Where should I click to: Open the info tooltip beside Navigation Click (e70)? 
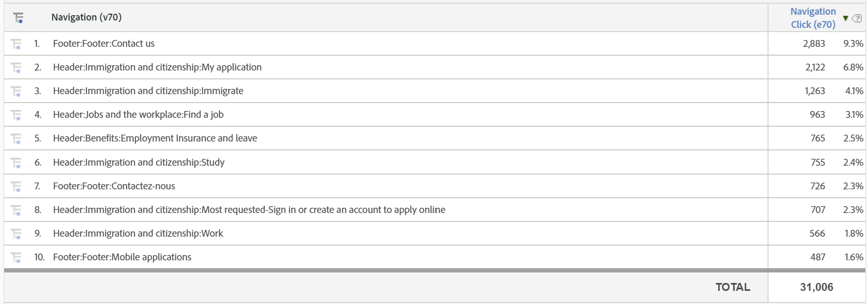(856, 18)
